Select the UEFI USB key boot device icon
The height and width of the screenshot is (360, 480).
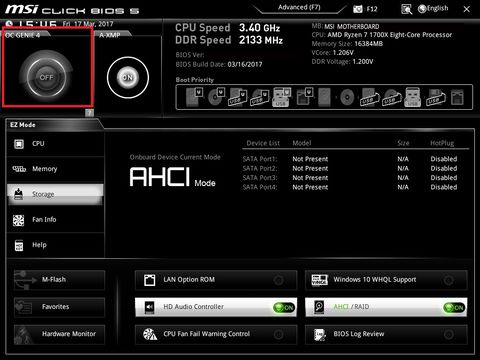tap(282, 97)
